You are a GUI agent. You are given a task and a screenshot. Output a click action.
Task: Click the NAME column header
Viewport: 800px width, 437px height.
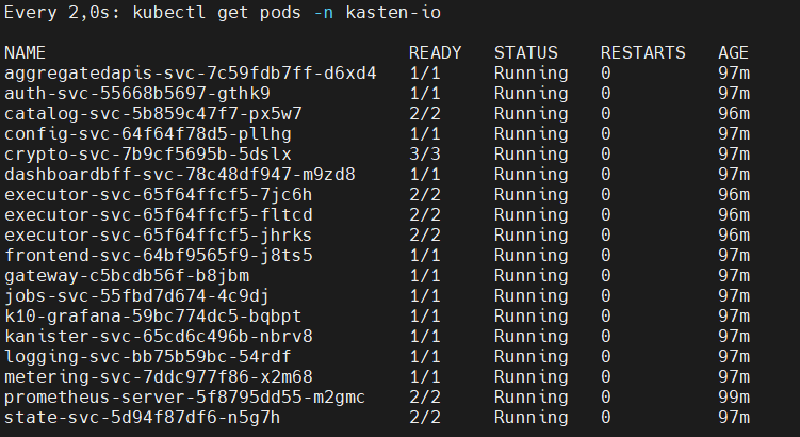click(x=25, y=53)
